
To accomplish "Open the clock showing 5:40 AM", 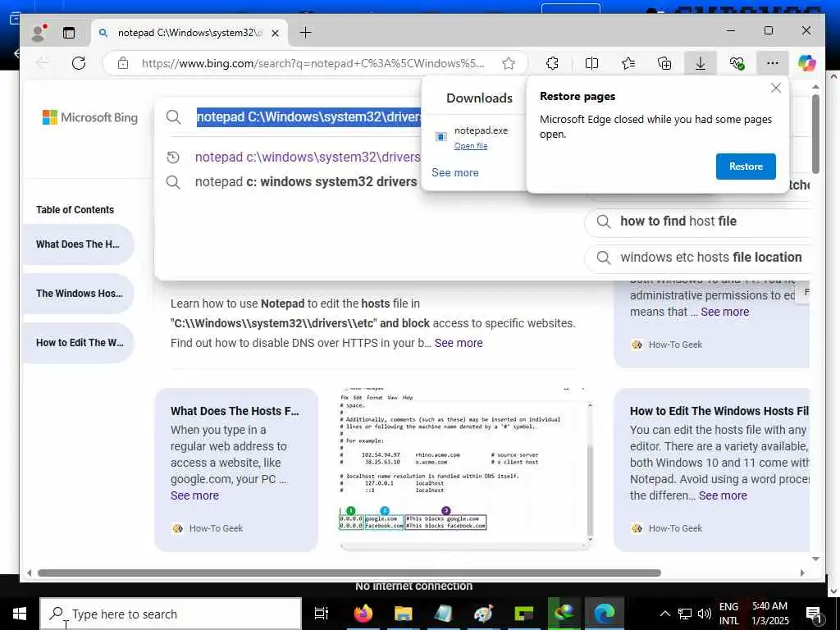I will point(769,614).
